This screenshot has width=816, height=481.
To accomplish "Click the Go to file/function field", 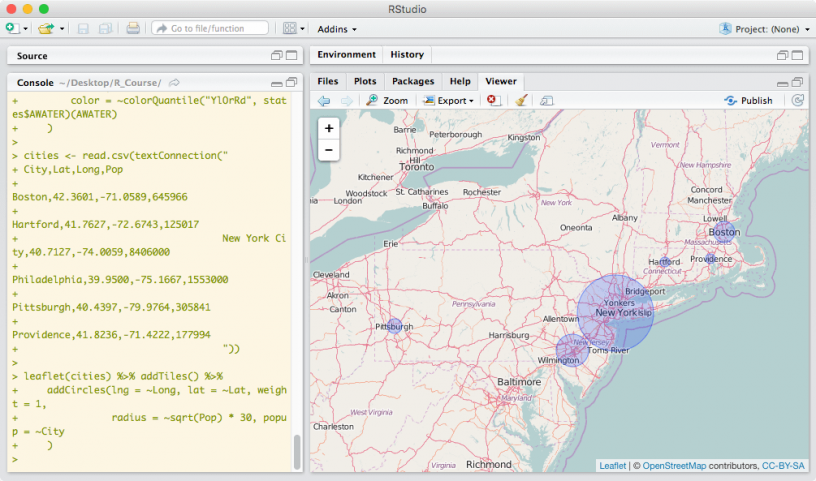I will [x=211, y=28].
